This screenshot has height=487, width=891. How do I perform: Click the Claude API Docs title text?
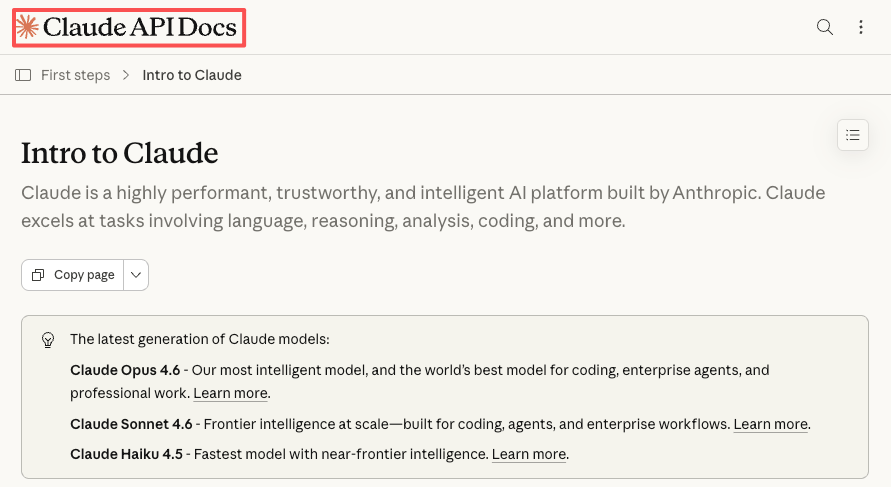[140, 28]
